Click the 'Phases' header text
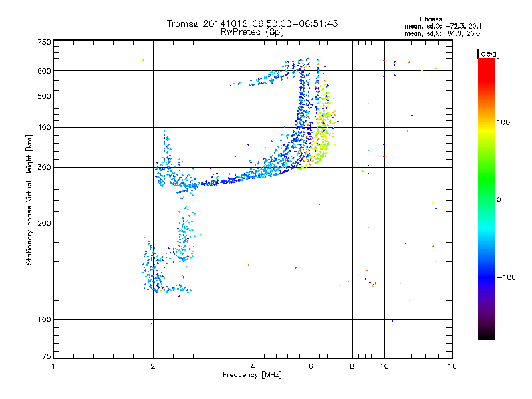 [x=430, y=19]
